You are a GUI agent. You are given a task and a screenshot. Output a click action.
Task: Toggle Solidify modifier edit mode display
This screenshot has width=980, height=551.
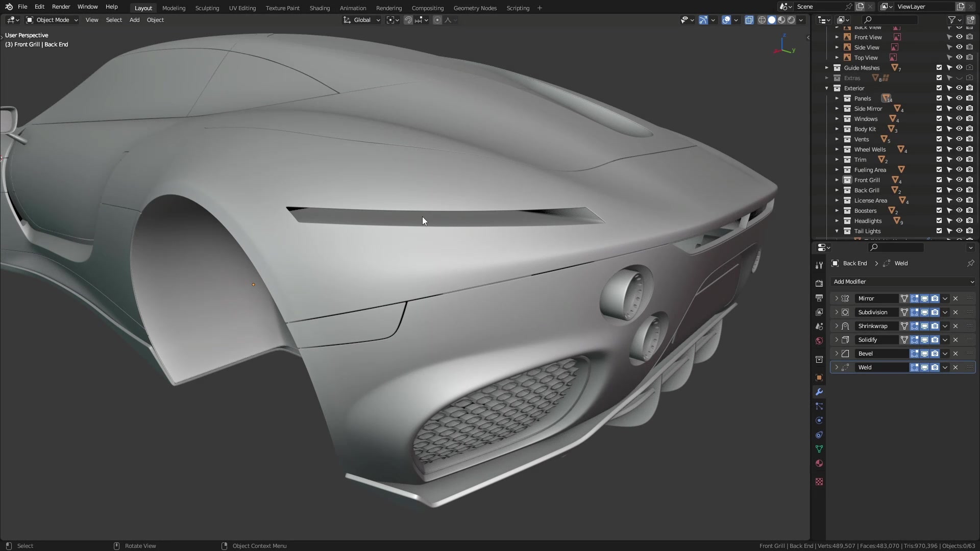[x=914, y=340]
